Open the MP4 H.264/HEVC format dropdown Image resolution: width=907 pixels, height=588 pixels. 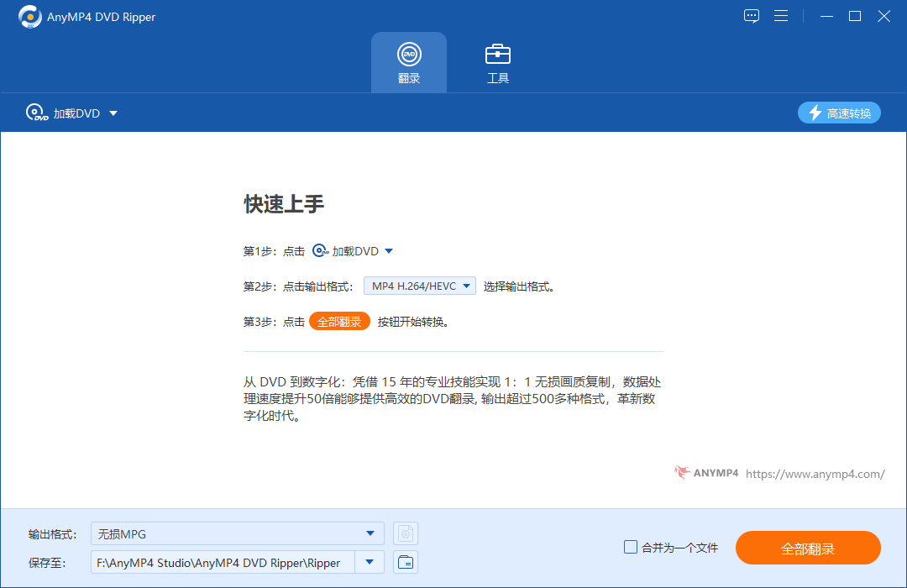point(419,286)
